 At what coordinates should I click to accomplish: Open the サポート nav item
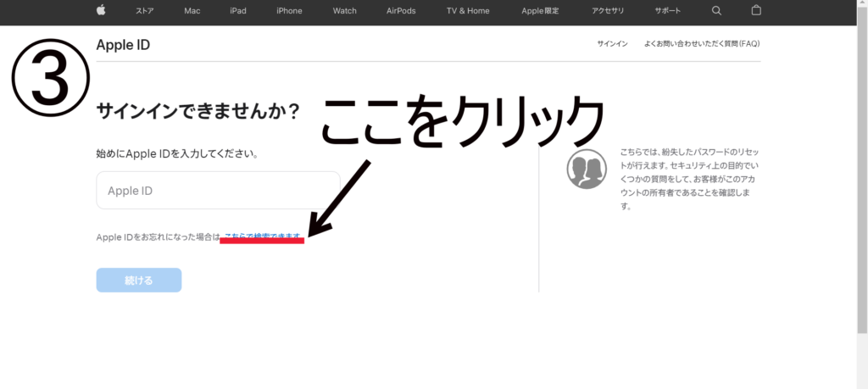[668, 10]
